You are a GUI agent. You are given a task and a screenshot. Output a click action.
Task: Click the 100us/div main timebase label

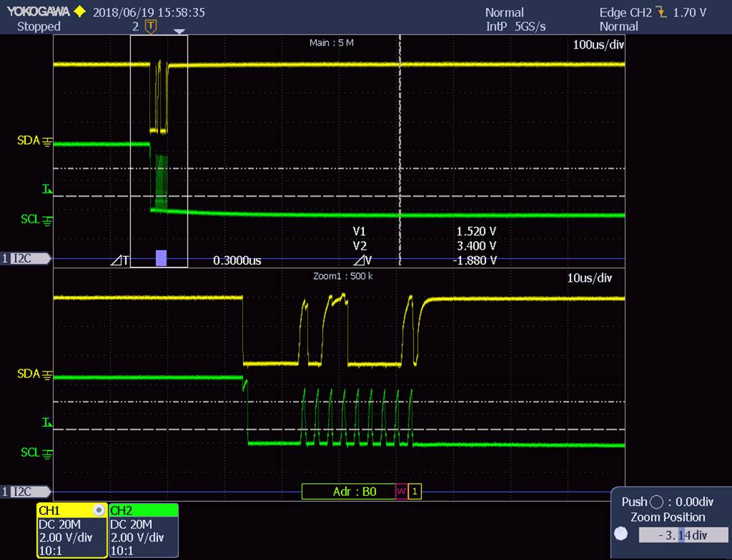point(598,45)
